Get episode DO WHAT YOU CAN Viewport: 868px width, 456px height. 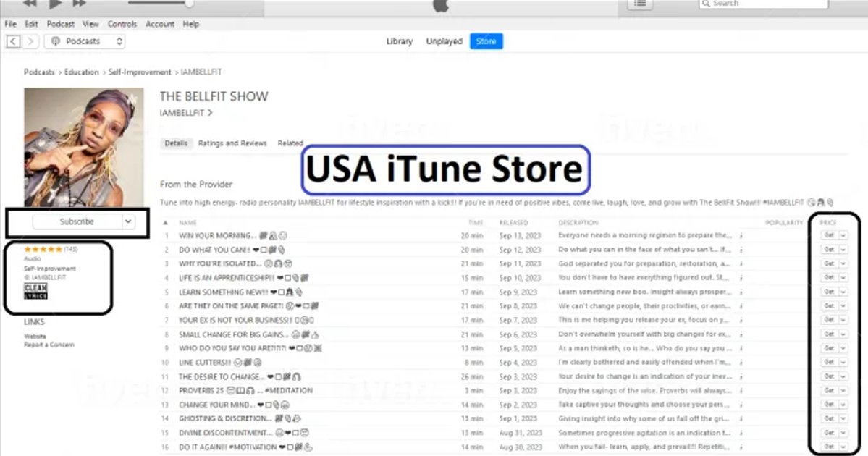829,250
